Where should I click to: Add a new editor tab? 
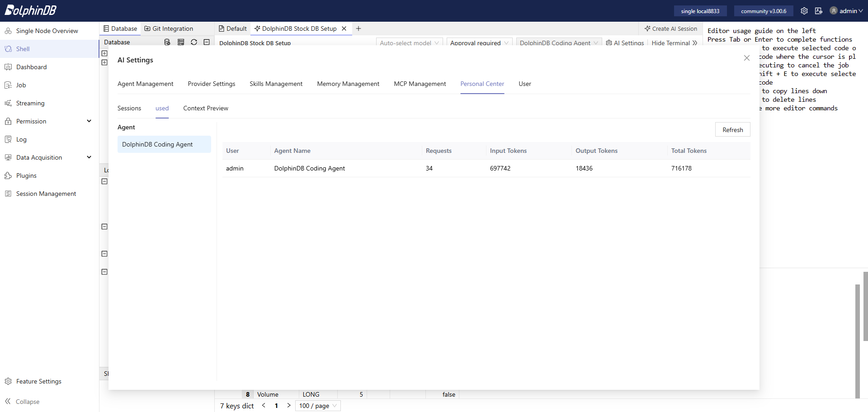(359, 28)
